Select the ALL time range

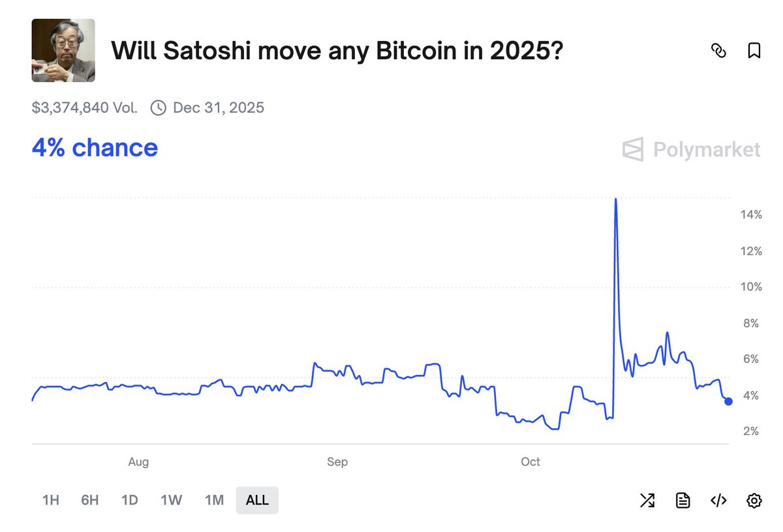click(257, 500)
